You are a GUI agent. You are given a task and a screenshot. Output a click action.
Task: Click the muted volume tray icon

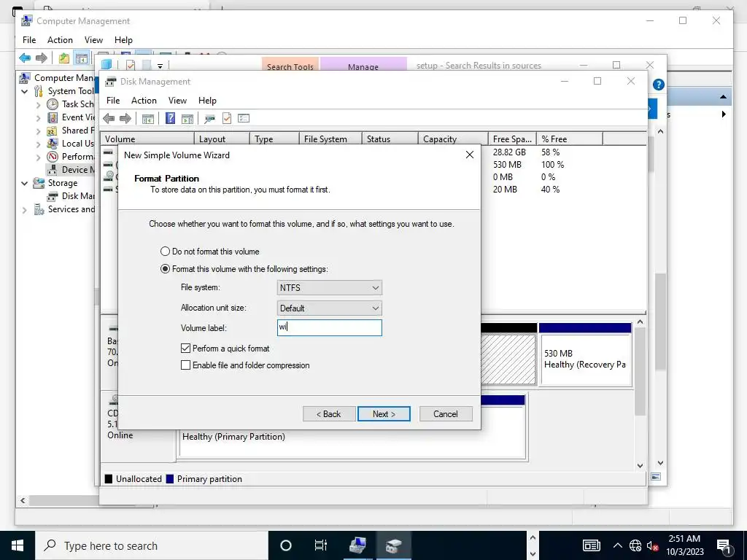click(653, 545)
